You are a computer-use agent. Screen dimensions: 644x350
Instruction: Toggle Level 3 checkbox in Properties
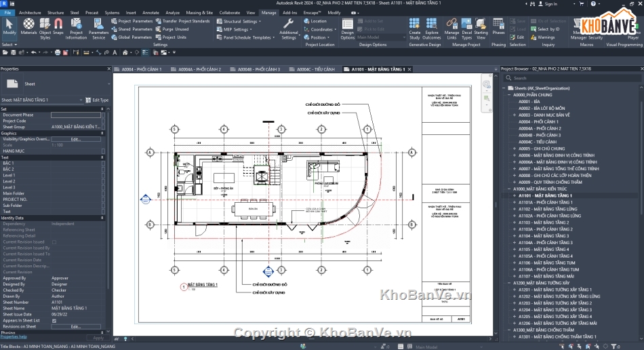pyautogui.click(x=103, y=187)
